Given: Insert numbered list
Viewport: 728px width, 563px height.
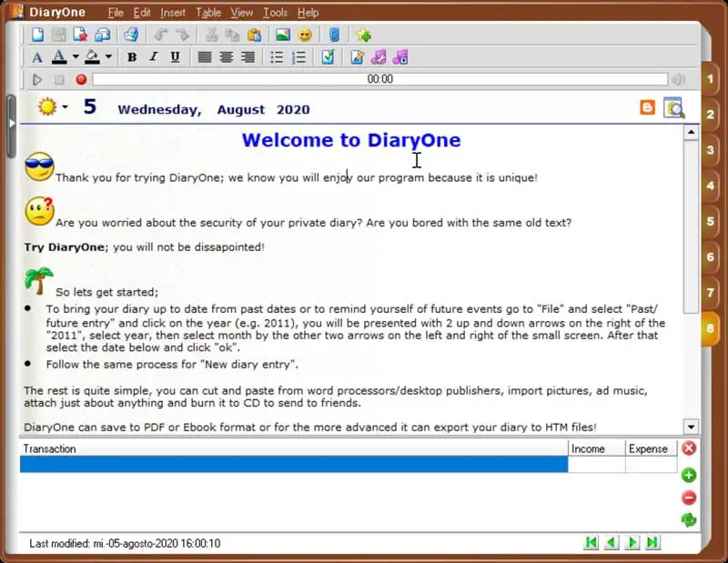Looking at the screenshot, I should pyautogui.click(x=298, y=57).
